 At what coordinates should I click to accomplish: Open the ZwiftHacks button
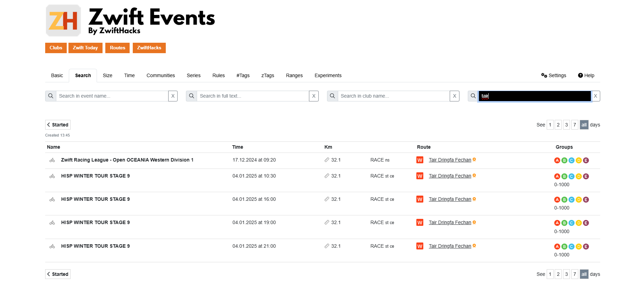149,48
